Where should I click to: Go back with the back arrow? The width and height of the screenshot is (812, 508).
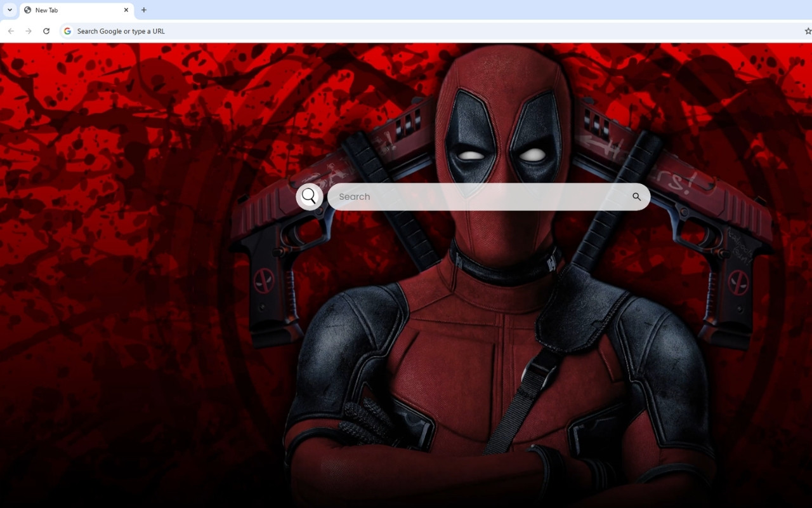coord(11,31)
